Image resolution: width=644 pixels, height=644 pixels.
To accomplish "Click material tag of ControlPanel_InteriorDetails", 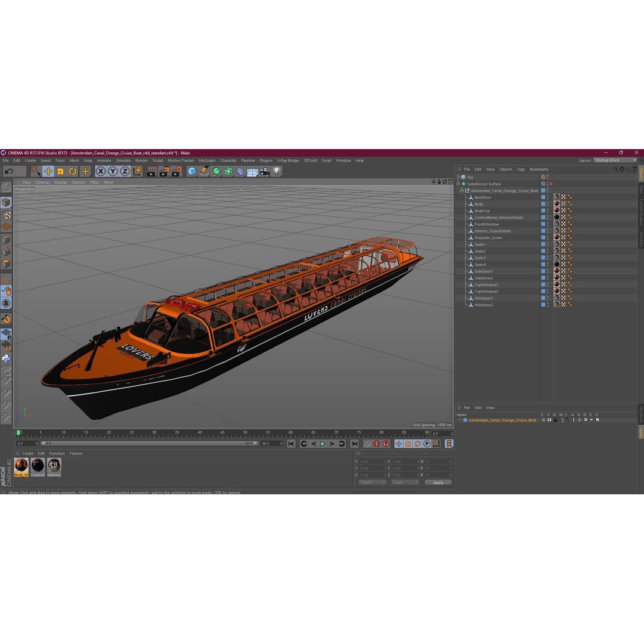I will click(x=556, y=218).
